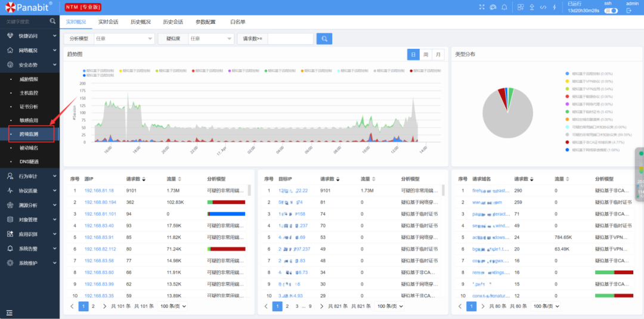
Task: Click the 协议质量 pulse icon
Action: click(x=10, y=190)
